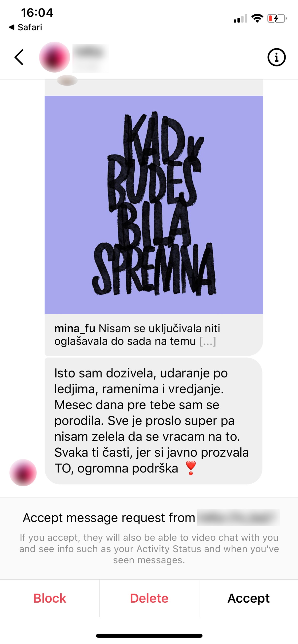Tap the message bubble starting 'Isto sam dozivela'
Viewport: 298px width, 644px height.
tap(153, 421)
